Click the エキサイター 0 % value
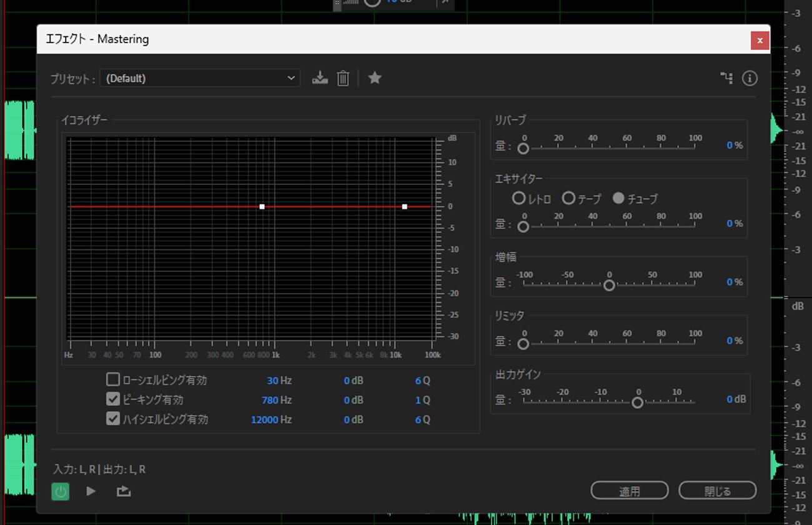 click(730, 224)
